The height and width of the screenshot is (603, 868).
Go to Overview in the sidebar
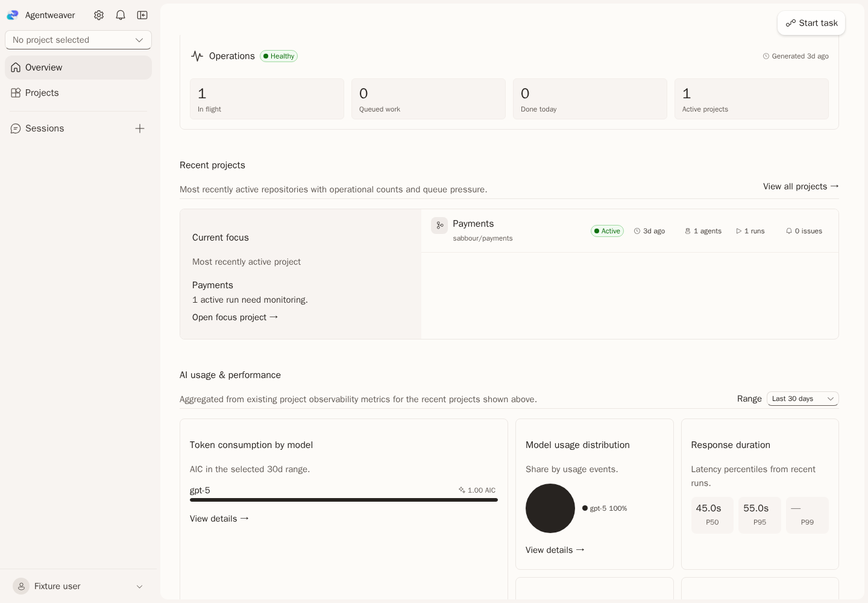[78, 68]
